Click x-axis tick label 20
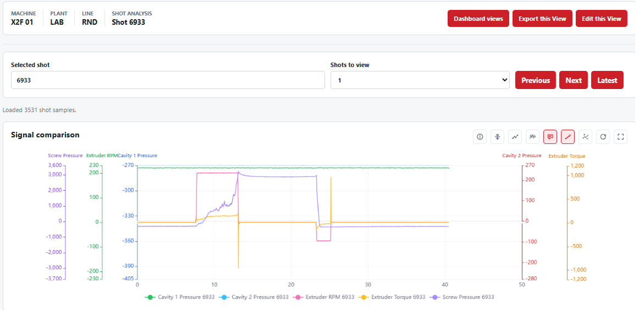Screen dimensions: 644x317 pyautogui.click(x=291, y=285)
